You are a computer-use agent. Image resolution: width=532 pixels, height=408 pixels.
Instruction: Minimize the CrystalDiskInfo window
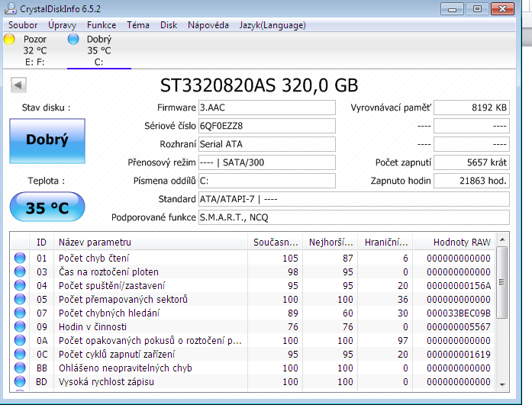[452, 9]
